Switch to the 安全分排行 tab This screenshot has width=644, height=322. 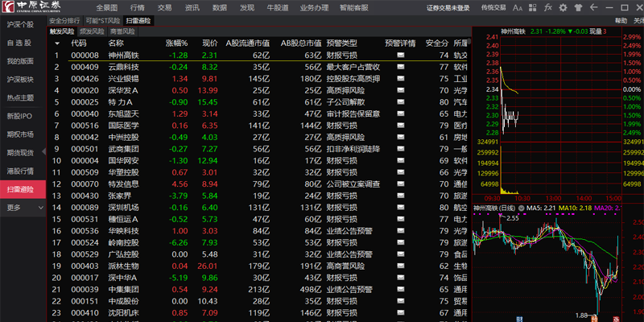pos(65,21)
